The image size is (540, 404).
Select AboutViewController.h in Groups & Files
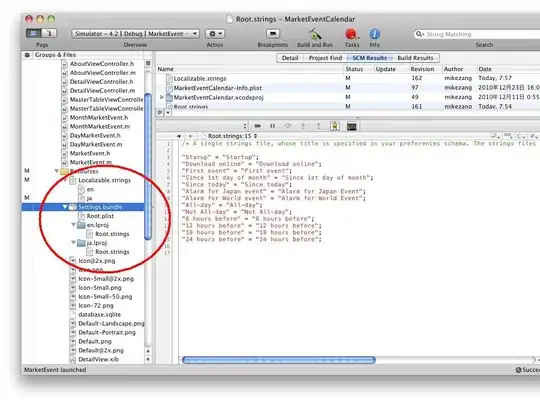pos(102,64)
